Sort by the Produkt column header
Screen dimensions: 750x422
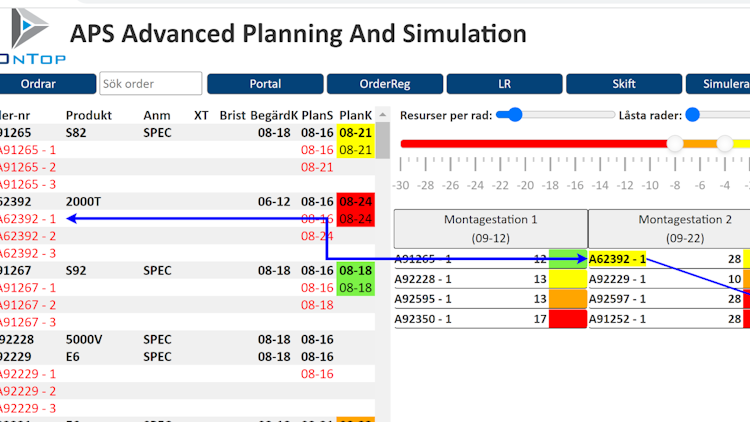(88, 115)
